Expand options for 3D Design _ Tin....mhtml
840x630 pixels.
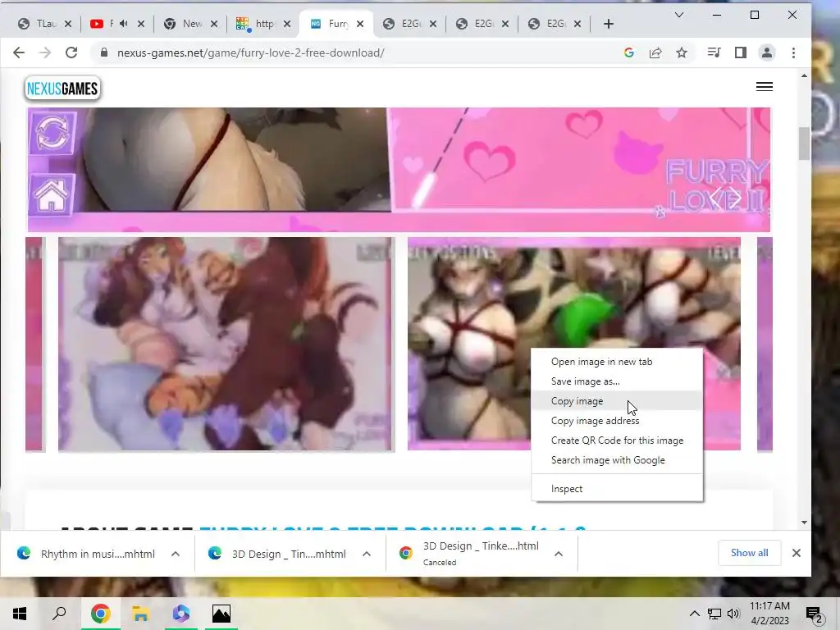[x=367, y=554]
